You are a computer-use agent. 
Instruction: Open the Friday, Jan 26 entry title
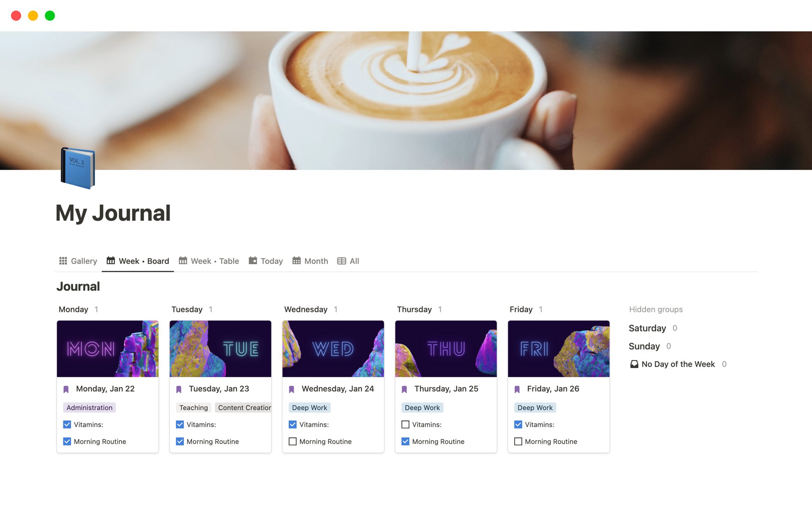coord(553,389)
